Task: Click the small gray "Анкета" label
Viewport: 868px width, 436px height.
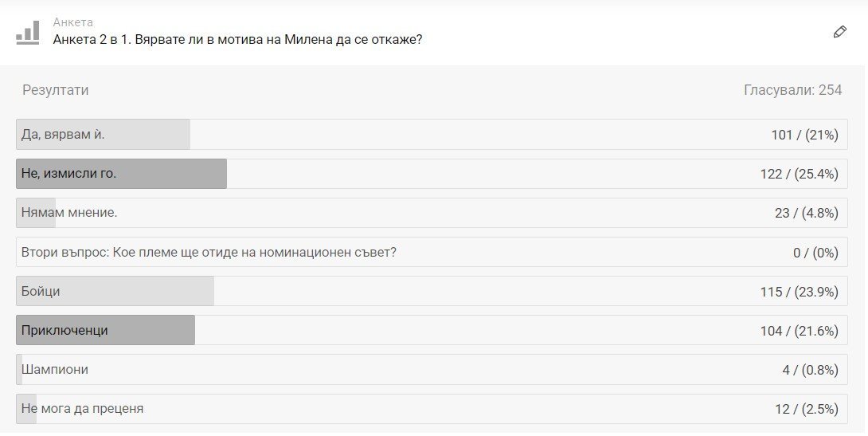Action: (73, 22)
